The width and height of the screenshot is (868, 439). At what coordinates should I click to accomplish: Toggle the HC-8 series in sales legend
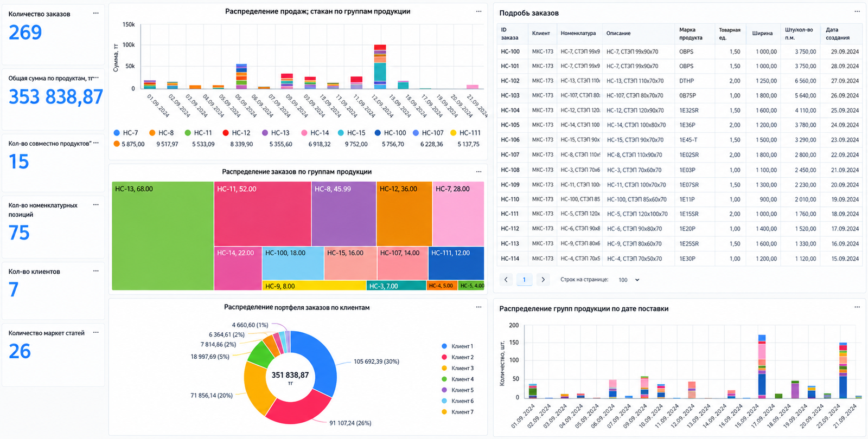(162, 133)
